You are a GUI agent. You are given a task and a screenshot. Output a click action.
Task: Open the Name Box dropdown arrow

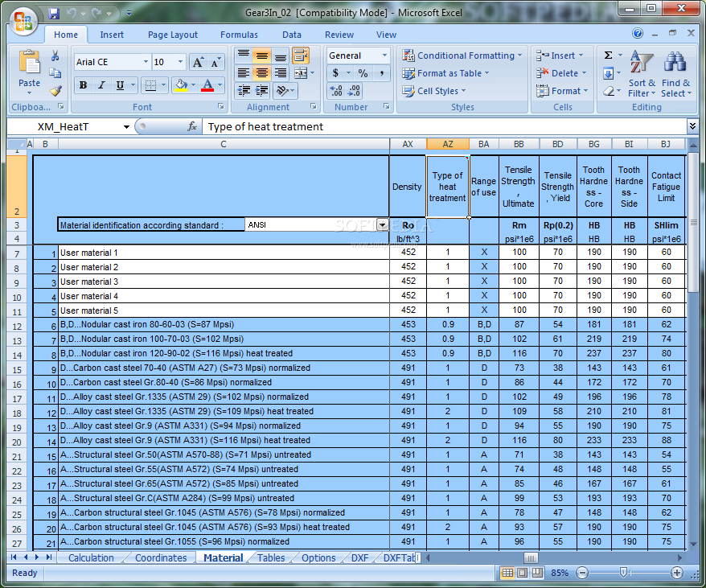pos(126,126)
